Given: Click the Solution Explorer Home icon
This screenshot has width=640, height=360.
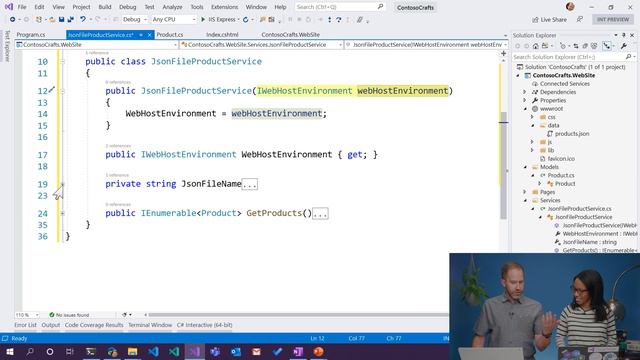Looking at the screenshot, I should coord(536,46).
